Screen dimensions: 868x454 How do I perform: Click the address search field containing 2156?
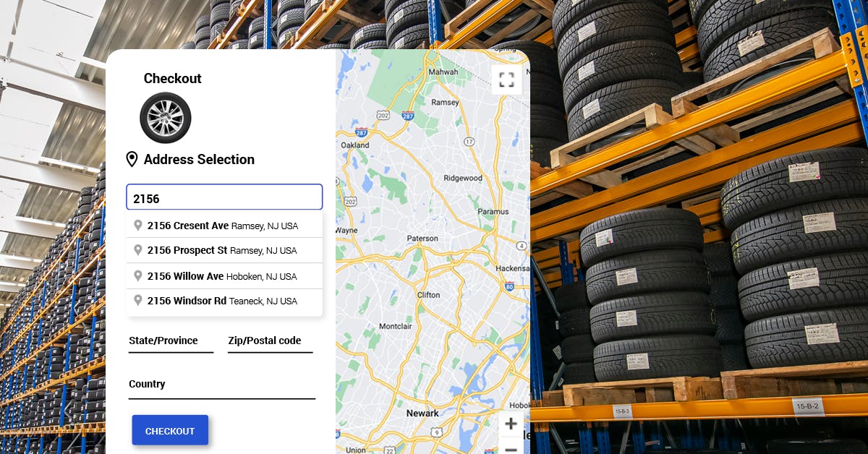click(x=224, y=197)
